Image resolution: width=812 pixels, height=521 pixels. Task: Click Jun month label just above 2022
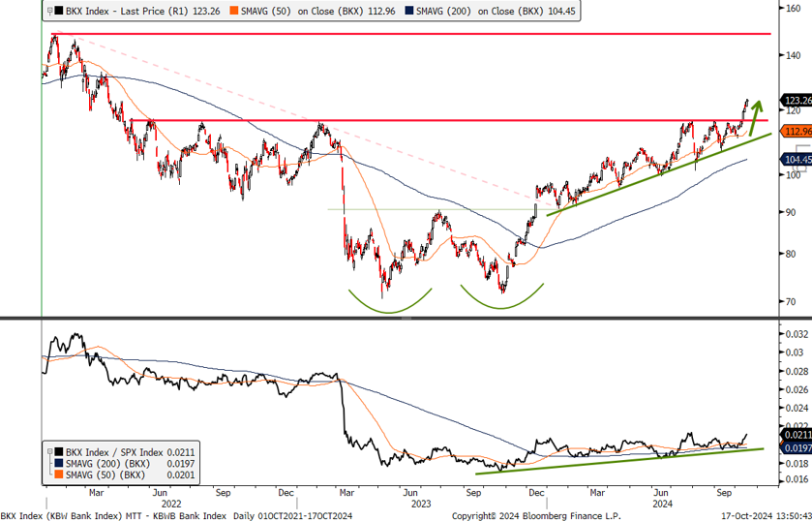[160, 493]
